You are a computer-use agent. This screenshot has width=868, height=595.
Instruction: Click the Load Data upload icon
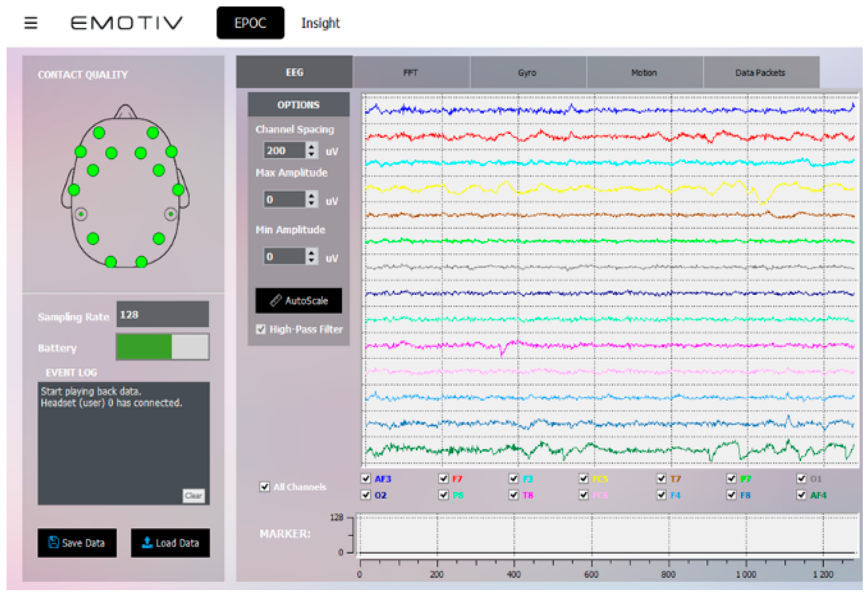(148, 543)
